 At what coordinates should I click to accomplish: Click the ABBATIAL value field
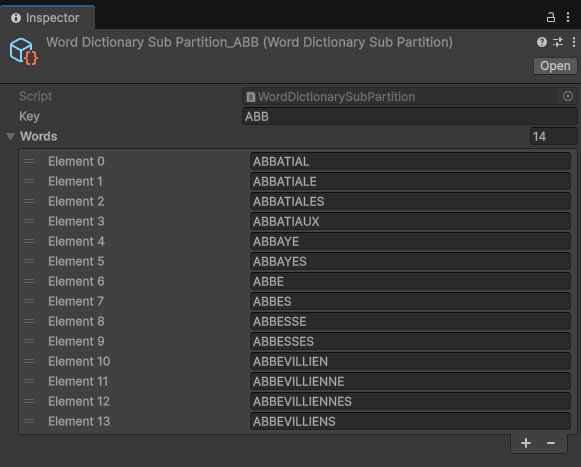(410, 161)
